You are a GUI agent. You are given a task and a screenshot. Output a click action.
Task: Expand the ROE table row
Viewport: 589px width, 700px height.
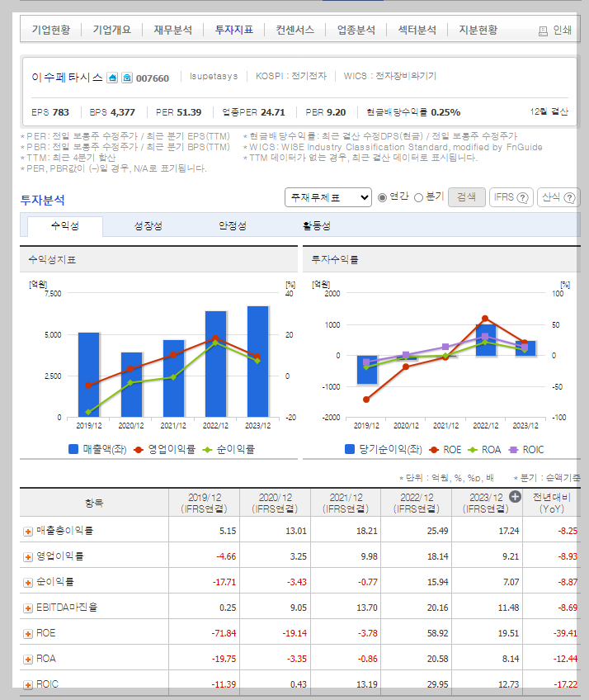coord(28,634)
